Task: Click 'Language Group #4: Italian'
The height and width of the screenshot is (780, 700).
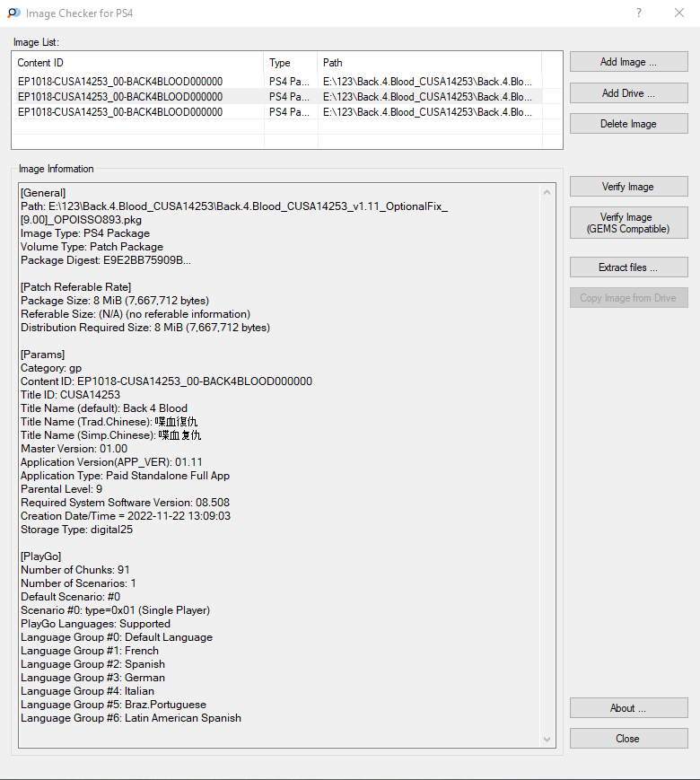Action: (x=88, y=690)
